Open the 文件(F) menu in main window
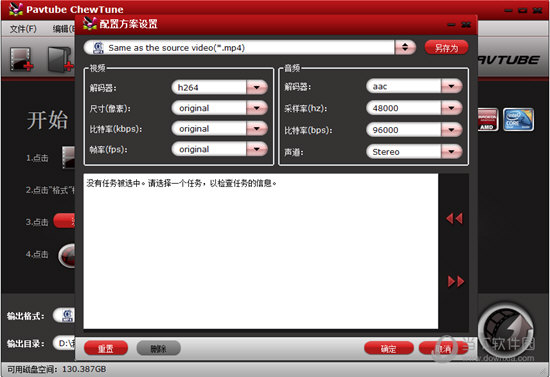Viewport: 550px width, 377px height. tap(23, 29)
